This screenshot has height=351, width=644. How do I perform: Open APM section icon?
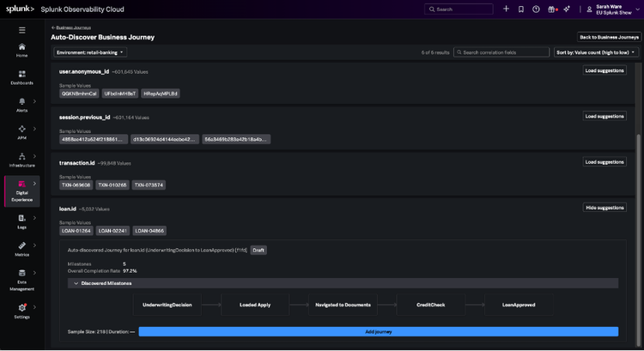coord(21,129)
